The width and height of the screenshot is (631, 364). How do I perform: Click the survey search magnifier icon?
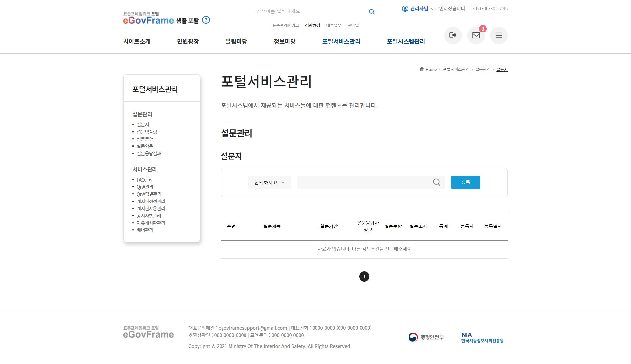[436, 182]
